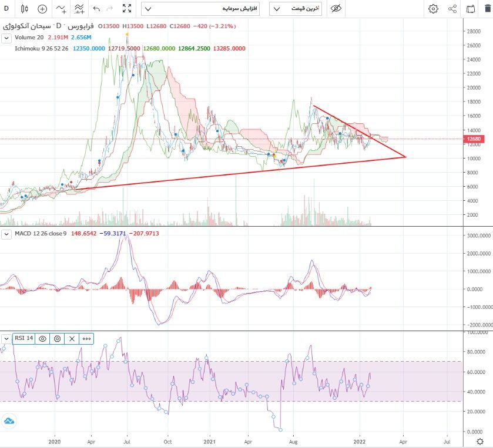Image resolution: width=493 pixels, height=448 pixels.
Task: Open the candlestick chart style selector
Action: [x=24, y=9]
